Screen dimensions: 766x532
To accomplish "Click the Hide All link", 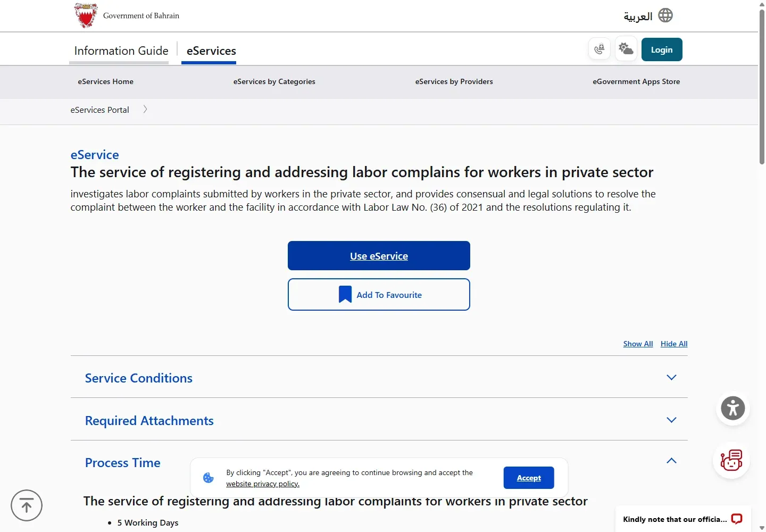I will pyautogui.click(x=674, y=344).
